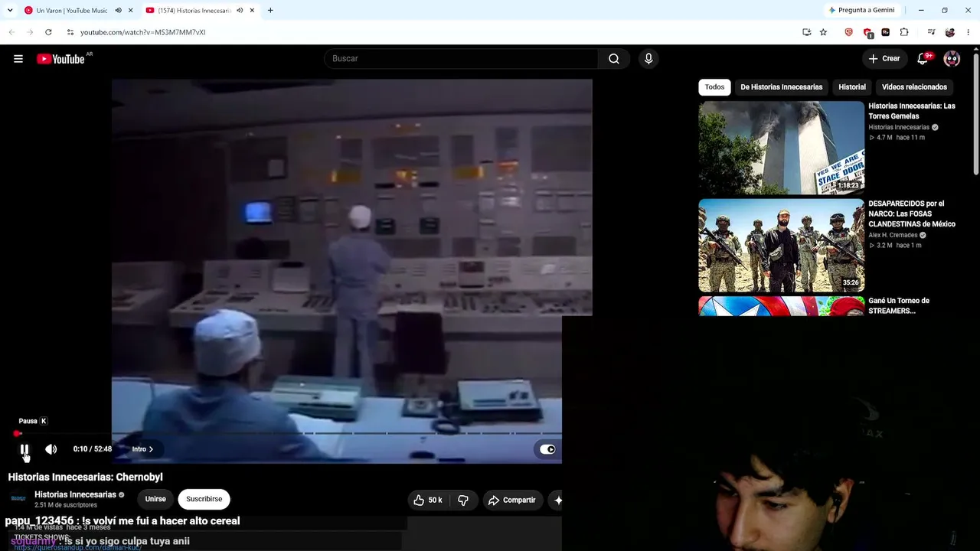Go forward with the browser forward arrow
Image resolution: width=980 pixels, height=551 pixels.
30,32
